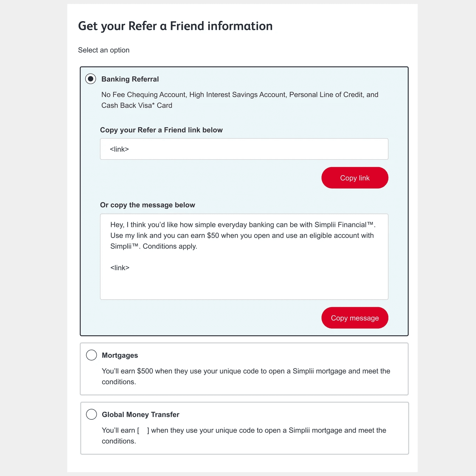Click the Banking Referral label text
Viewport: 476px width, 476px height.
click(130, 79)
